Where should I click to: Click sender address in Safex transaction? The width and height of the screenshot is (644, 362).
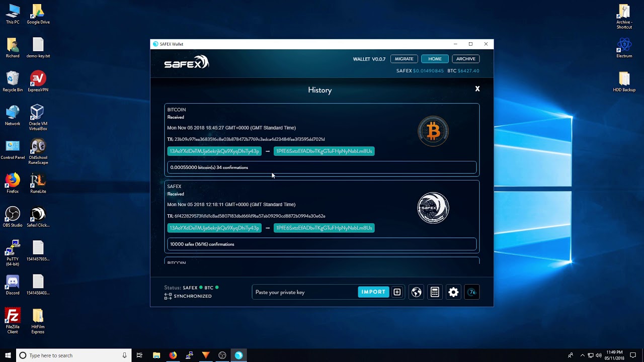tap(214, 228)
